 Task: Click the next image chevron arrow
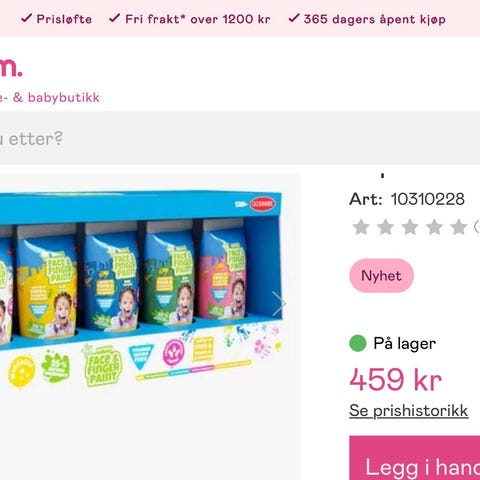click(x=279, y=304)
